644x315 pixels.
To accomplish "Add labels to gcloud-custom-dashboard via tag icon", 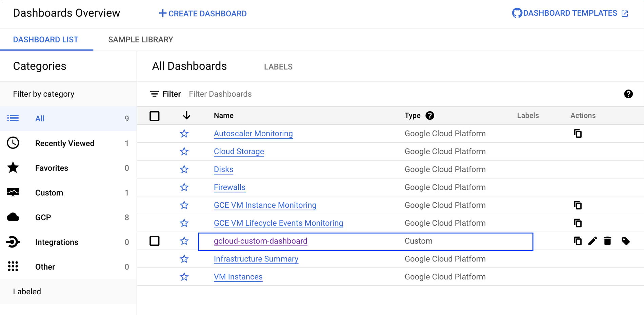I will tap(626, 241).
